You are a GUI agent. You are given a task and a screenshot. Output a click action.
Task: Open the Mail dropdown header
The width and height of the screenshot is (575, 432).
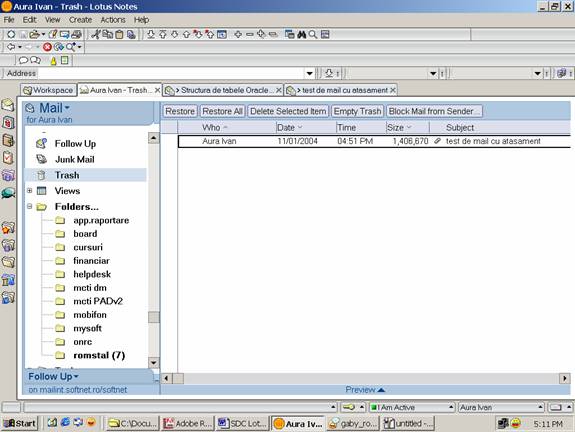[x=54, y=108]
